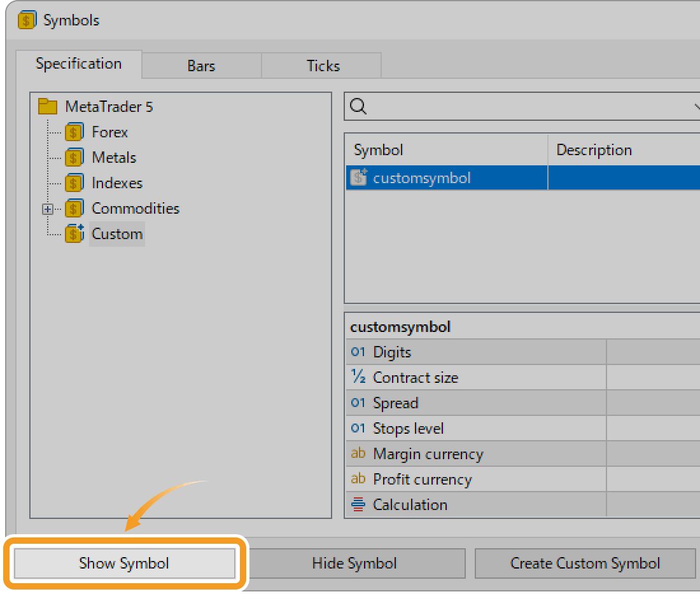
Task: Switch to the Specification tab
Action: point(78,64)
